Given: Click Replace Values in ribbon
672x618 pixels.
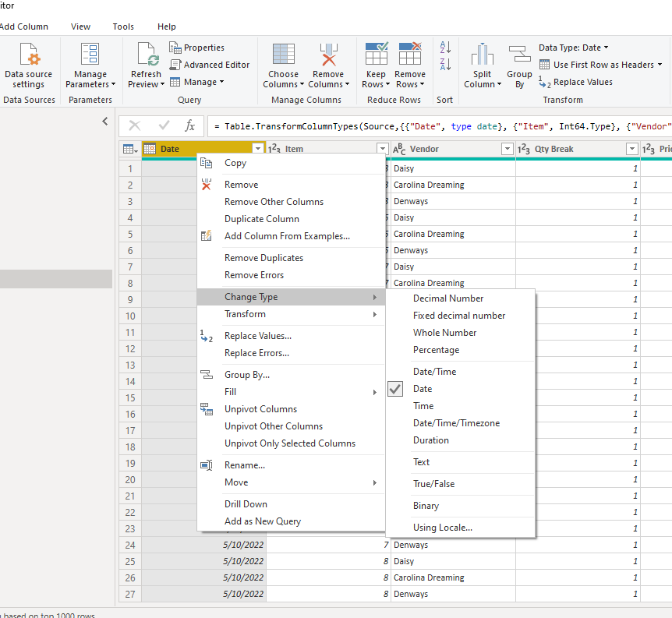Looking at the screenshot, I should 575,82.
